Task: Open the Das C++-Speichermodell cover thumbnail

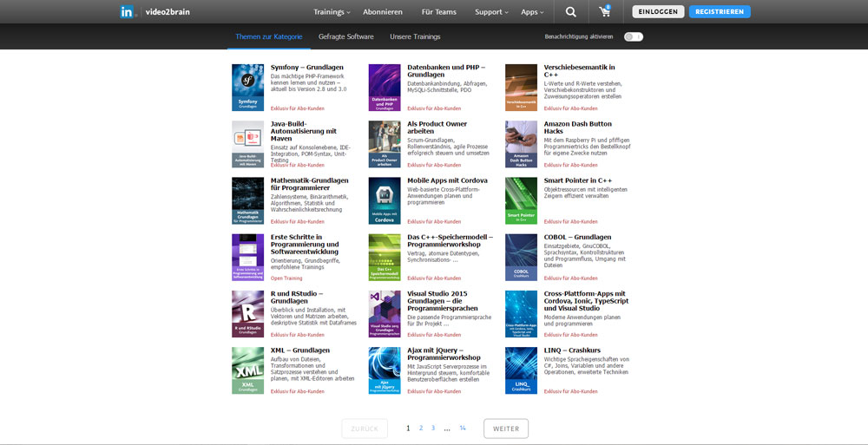Action: point(385,258)
